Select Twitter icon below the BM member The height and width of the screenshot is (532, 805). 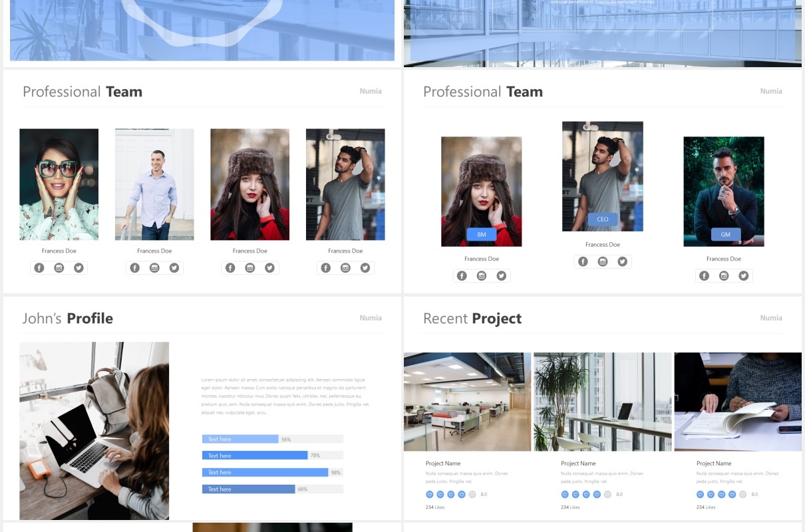pos(502,276)
